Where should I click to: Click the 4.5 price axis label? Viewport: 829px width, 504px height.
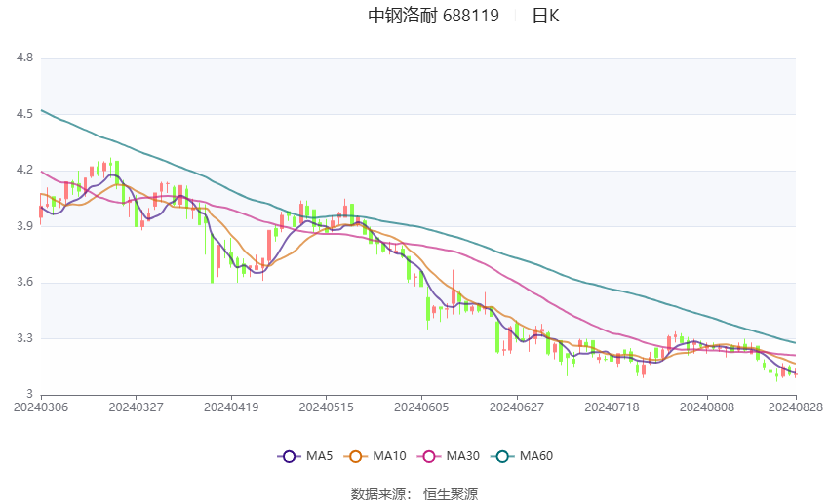24,114
